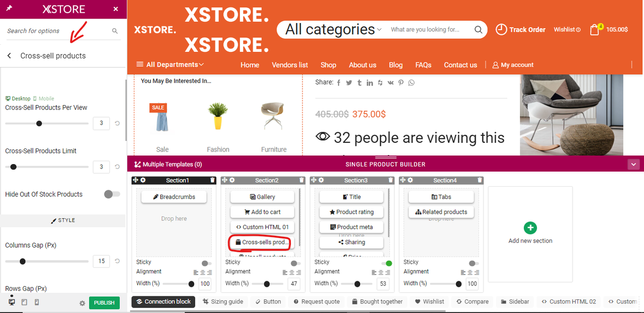Open Shop menu item
Screen dimensions: 644x313
pyautogui.click(x=329, y=65)
